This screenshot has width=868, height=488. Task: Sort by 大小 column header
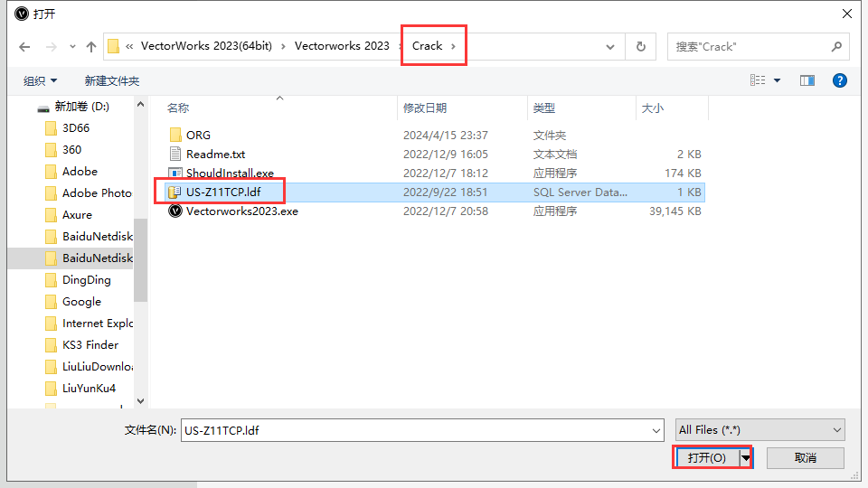(652, 108)
